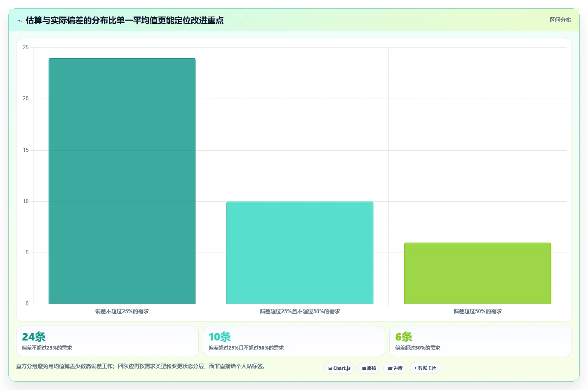Image resolution: width=588 pixels, height=390 pixels.
Task: Click the footnote text starting 直方分组避免
Action: click(142, 366)
